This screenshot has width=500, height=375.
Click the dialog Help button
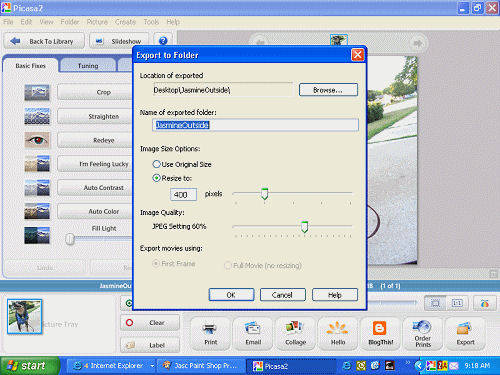(x=335, y=295)
